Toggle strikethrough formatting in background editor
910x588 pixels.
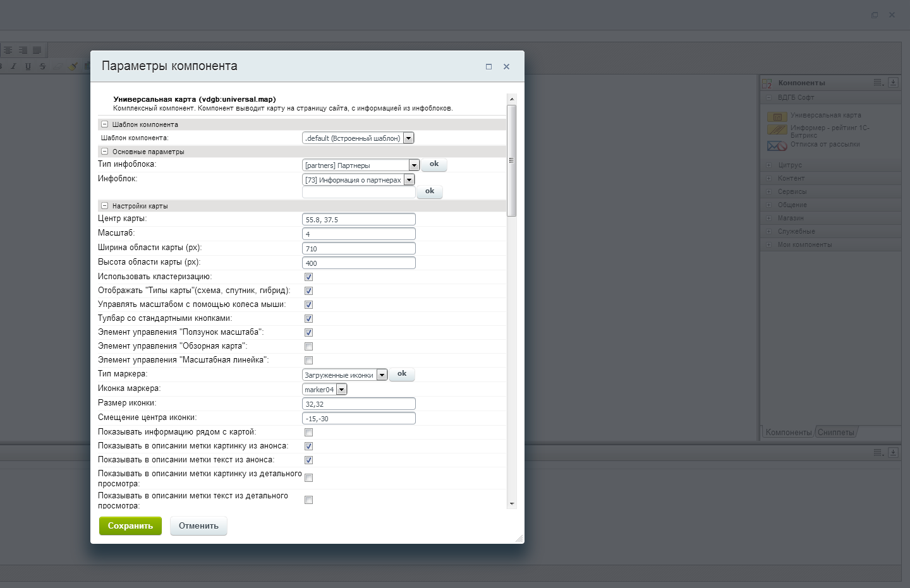pyautogui.click(x=42, y=66)
